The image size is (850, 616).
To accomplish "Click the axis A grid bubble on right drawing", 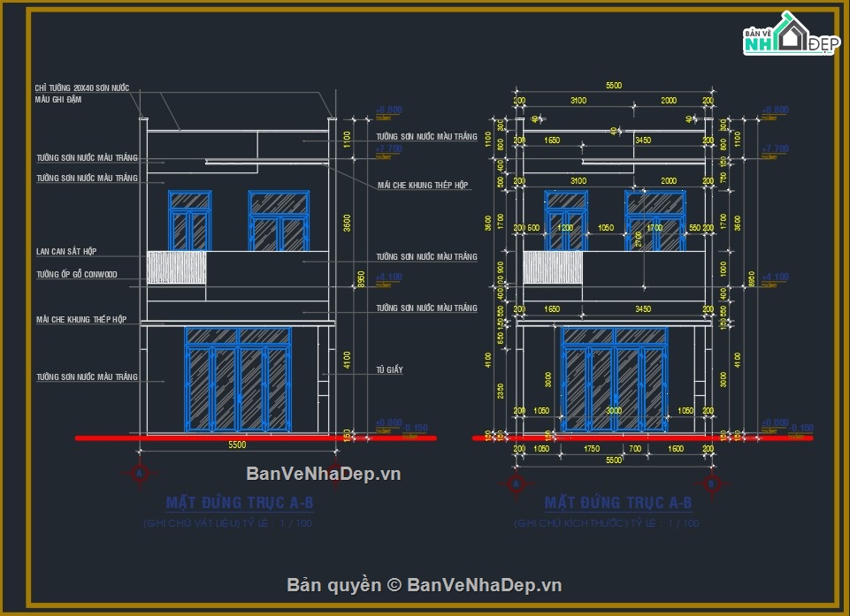I will [x=516, y=483].
